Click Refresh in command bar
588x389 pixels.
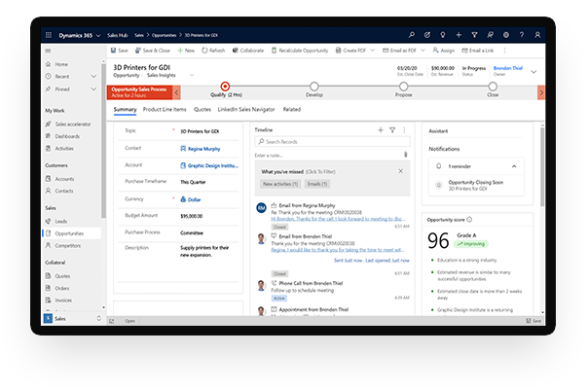click(x=213, y=51)
